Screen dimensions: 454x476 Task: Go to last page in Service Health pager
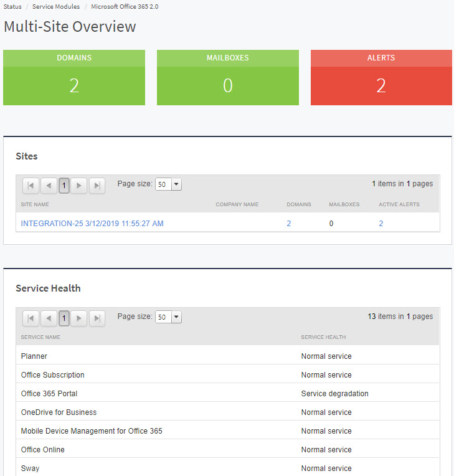pyautogui.click(x=97, y=318)
